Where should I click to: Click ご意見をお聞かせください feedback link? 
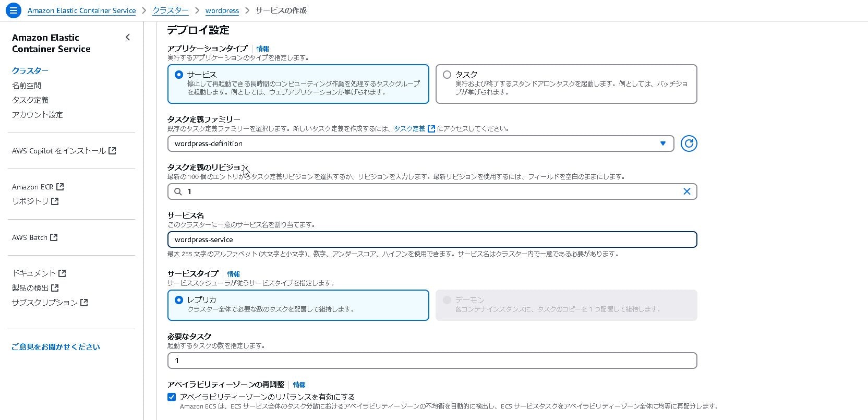tap(56, 347)
